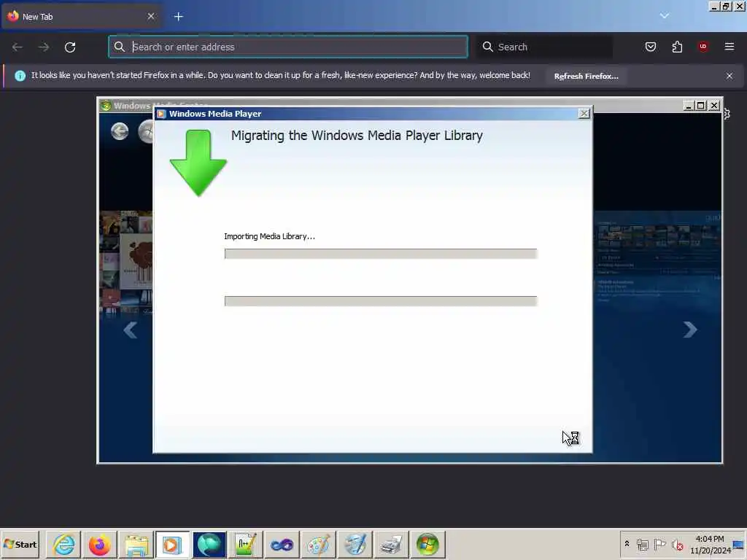Click the Firefox Search box
Viewport: 747px width, 560px height.
(x=545, y=47)
